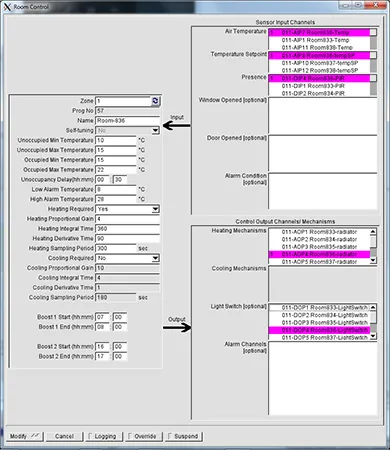Select 011-AIP12 Room838-tempSP setpoint channel
Viewport: 390px width, 450px height.
(x=319, y=70)
